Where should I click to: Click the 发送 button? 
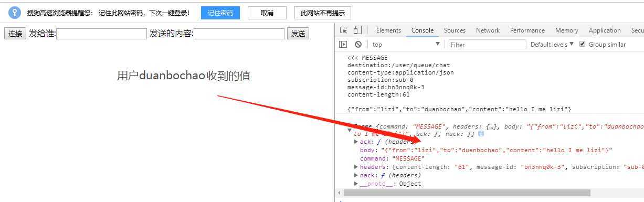click(298, 34)
